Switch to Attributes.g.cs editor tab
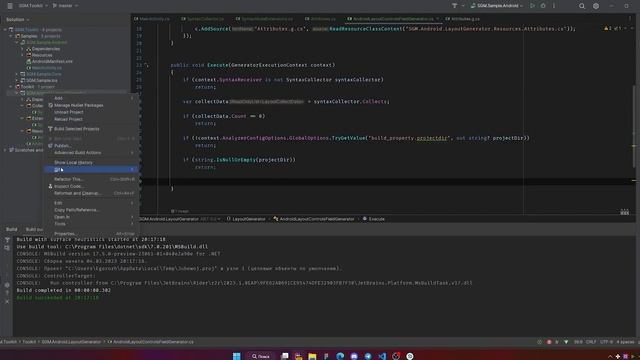 click(x=463, y=19)
